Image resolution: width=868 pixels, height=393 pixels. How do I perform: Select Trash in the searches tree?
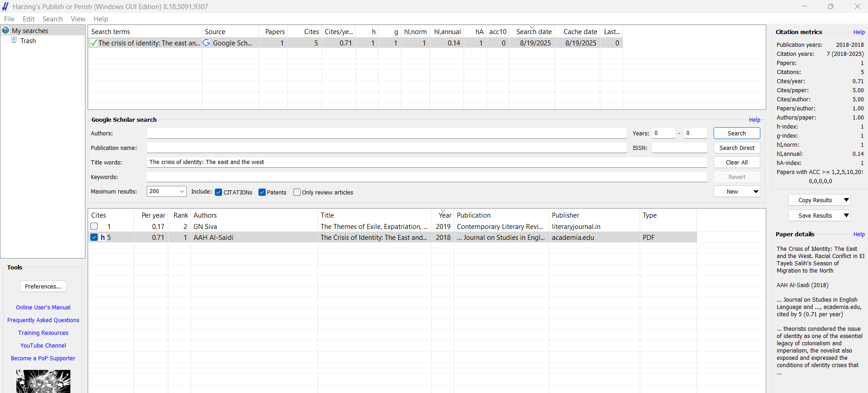[28, 41]
